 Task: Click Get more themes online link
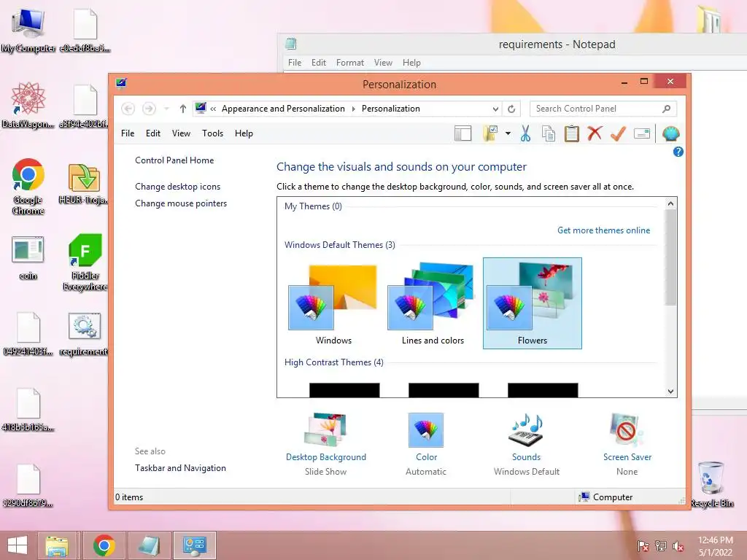pyautogui.click(x=603, y=230)
